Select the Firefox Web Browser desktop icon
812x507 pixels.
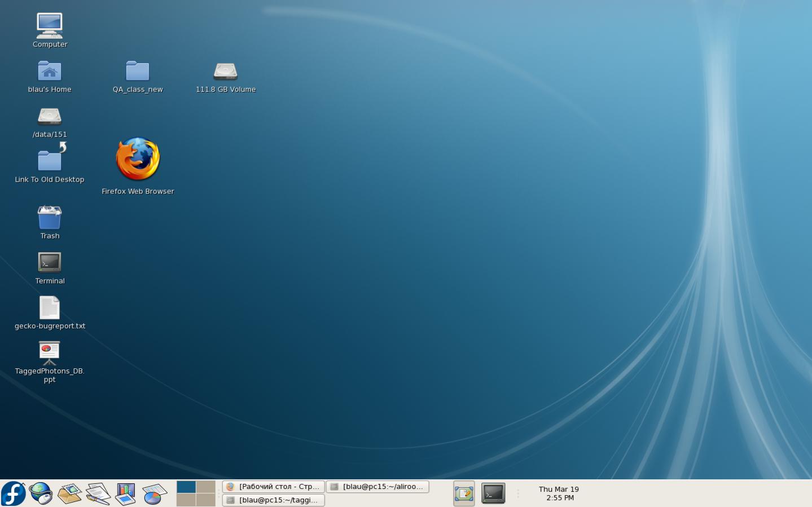[138, 160]
